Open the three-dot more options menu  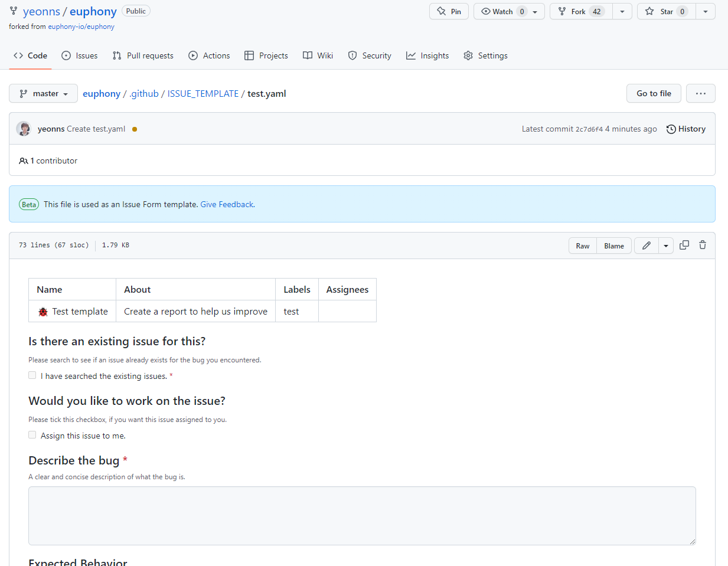(x=701, y=93)
